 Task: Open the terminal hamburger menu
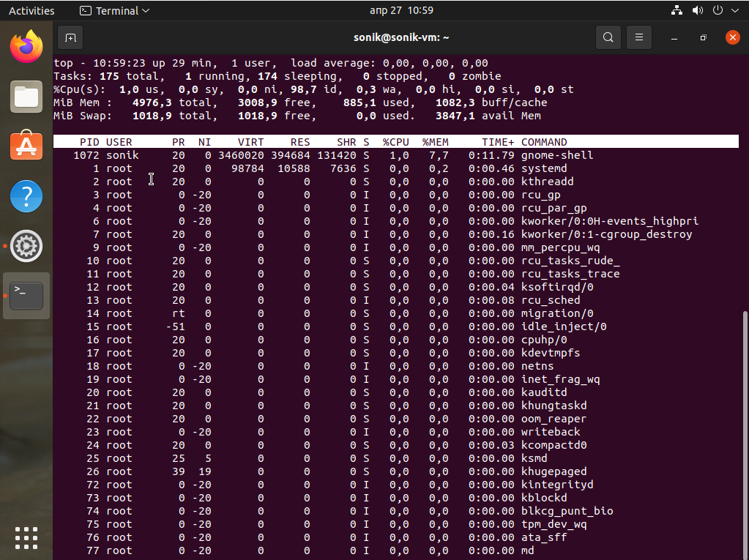pos(639,37)
